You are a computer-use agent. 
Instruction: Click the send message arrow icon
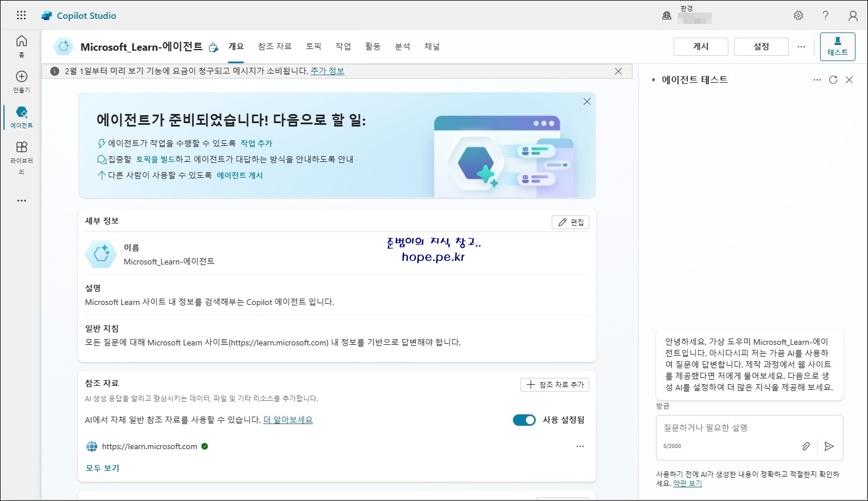pos(829,446)
